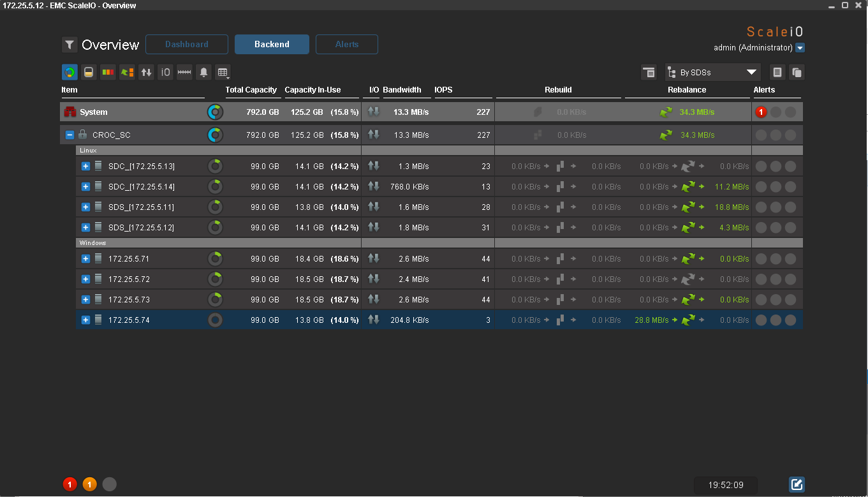Select the Linux group header row

tap(439, 151)
